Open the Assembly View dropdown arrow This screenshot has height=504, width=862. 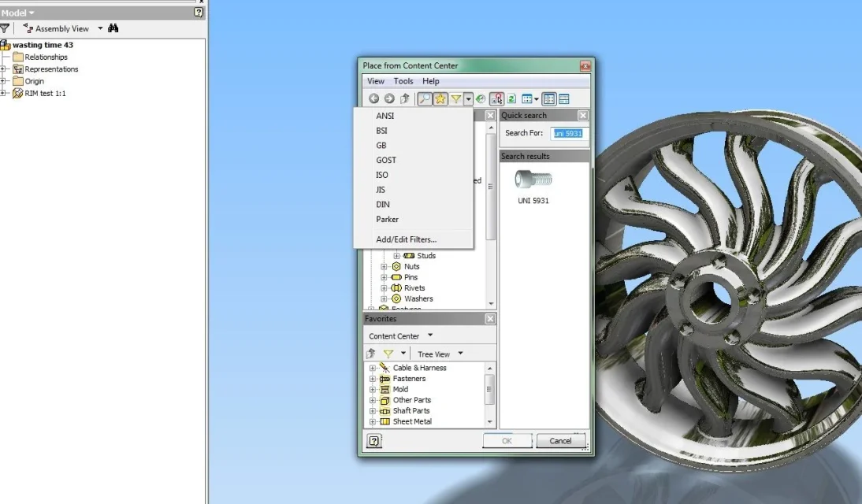(x=100, y=28)
